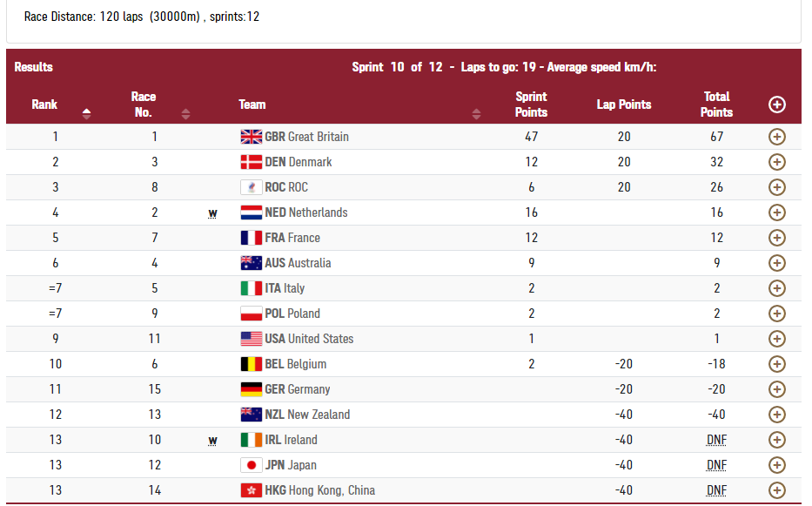The image size is (812, 506).
Task: Sort table by Rank column arrows
Action: pyautogui.click(x=86, y=113)
